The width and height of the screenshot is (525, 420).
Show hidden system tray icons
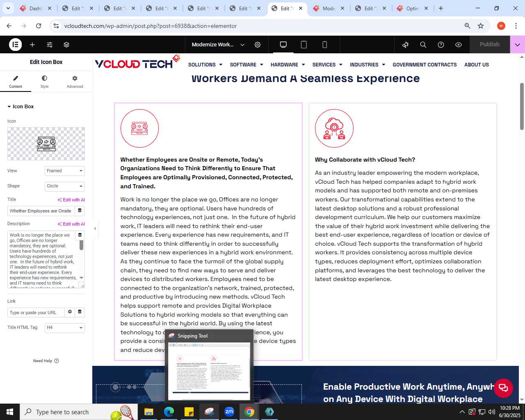click(x=462, y=412)
